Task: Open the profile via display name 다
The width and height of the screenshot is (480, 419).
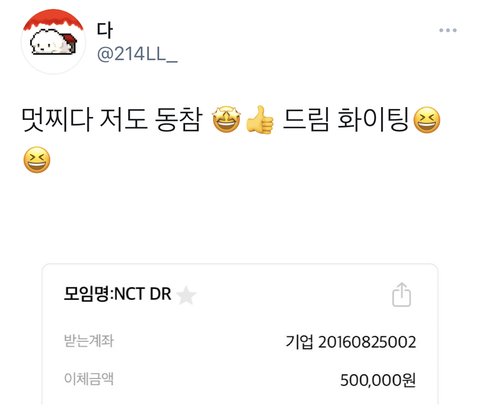Action: tap(105, 30)
